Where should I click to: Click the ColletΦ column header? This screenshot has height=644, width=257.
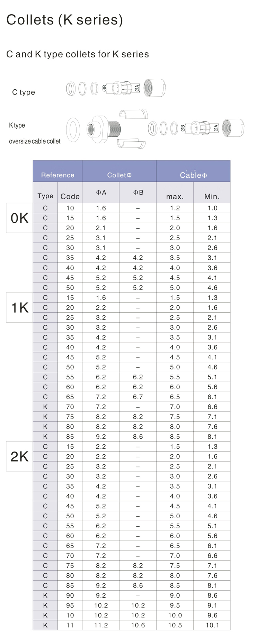(x=119, y=175)
